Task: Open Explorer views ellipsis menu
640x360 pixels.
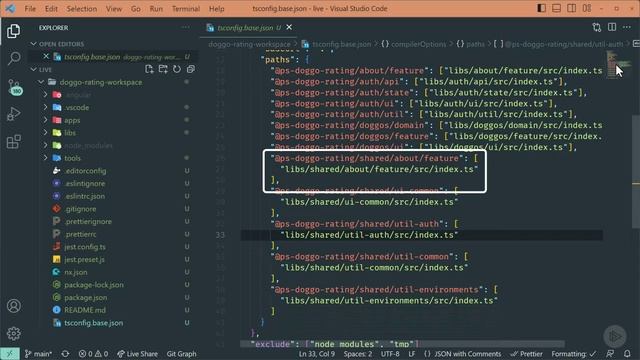Action: (x=186, y=27)
